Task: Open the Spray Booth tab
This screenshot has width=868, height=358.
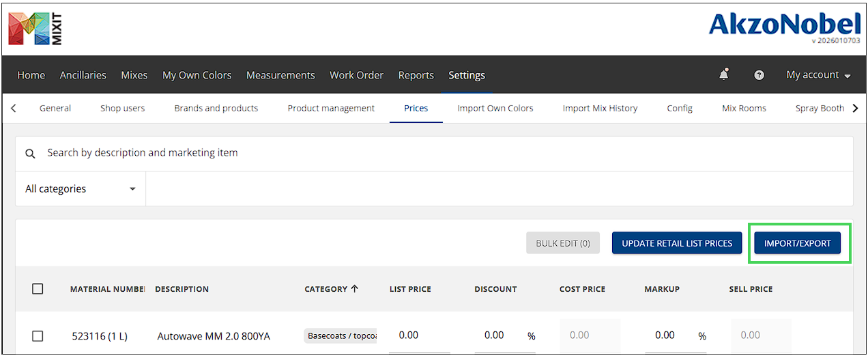Action: [820, 108]
